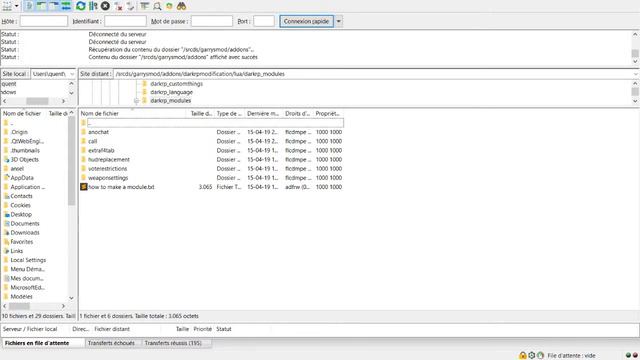Select darkrp_customthings in remote tree
Screen dimensions: 640x360
click(176, 84)
